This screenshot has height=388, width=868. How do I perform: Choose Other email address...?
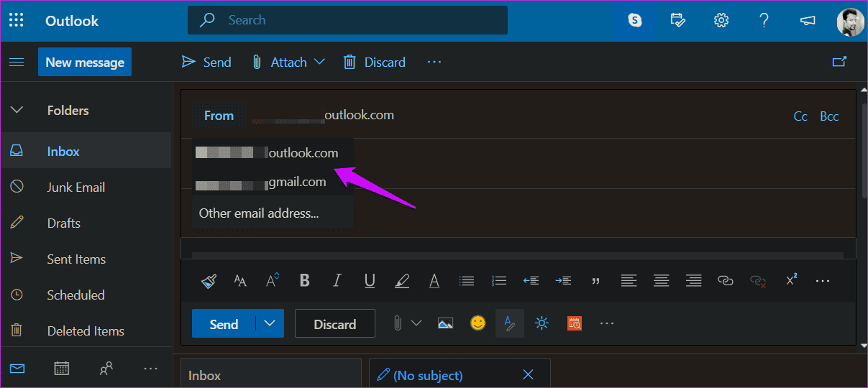click(273, 213)
